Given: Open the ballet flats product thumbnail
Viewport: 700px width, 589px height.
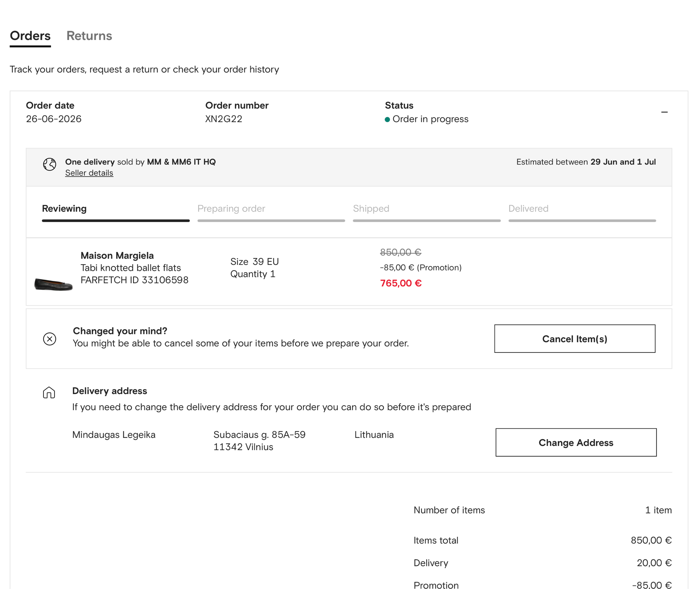Looking at the screenshot, I should click(54, 284).
